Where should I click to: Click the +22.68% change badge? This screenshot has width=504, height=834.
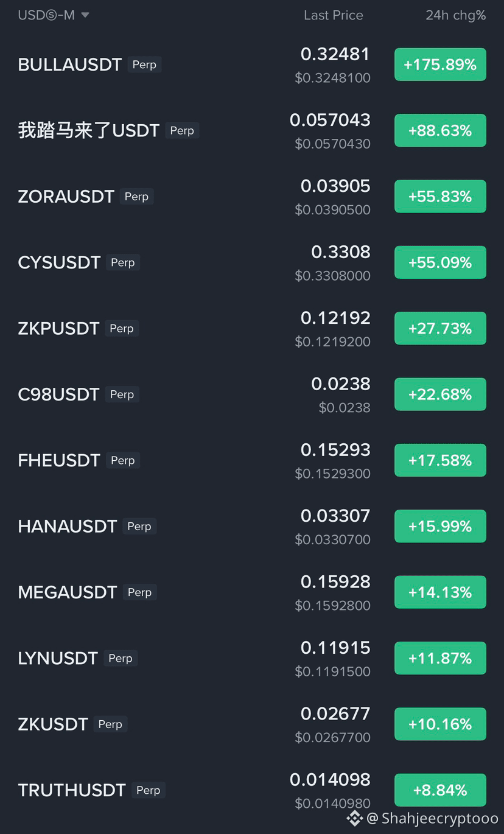tap(440, 394)
